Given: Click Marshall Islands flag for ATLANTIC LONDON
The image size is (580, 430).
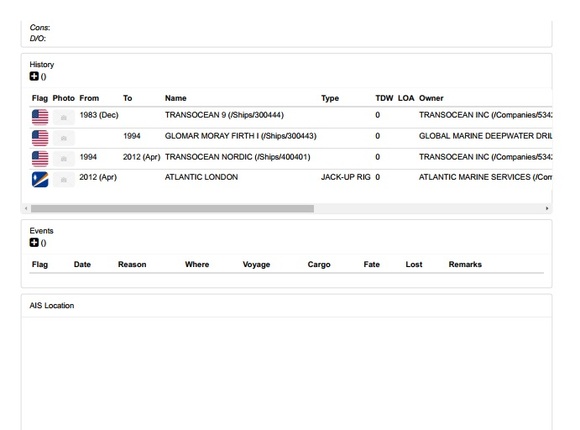Looking at the screenshot, I should (40, 179).
